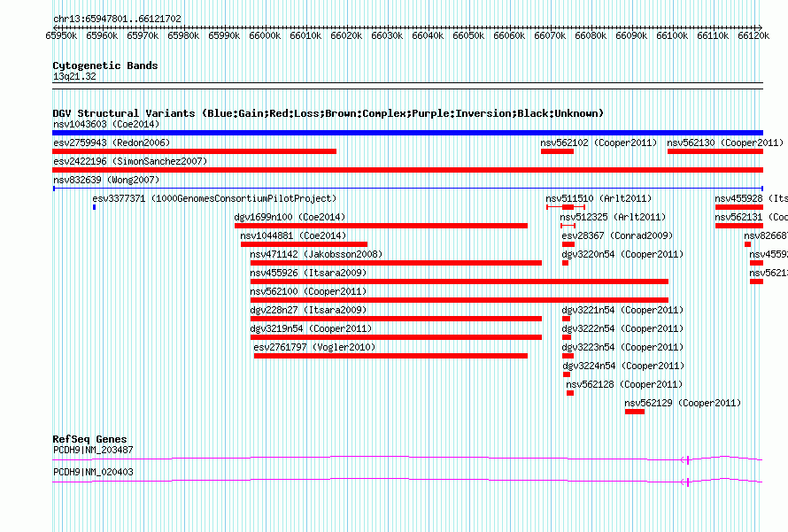Select the RefSeq Genes track title

click(x=89, y=439)
